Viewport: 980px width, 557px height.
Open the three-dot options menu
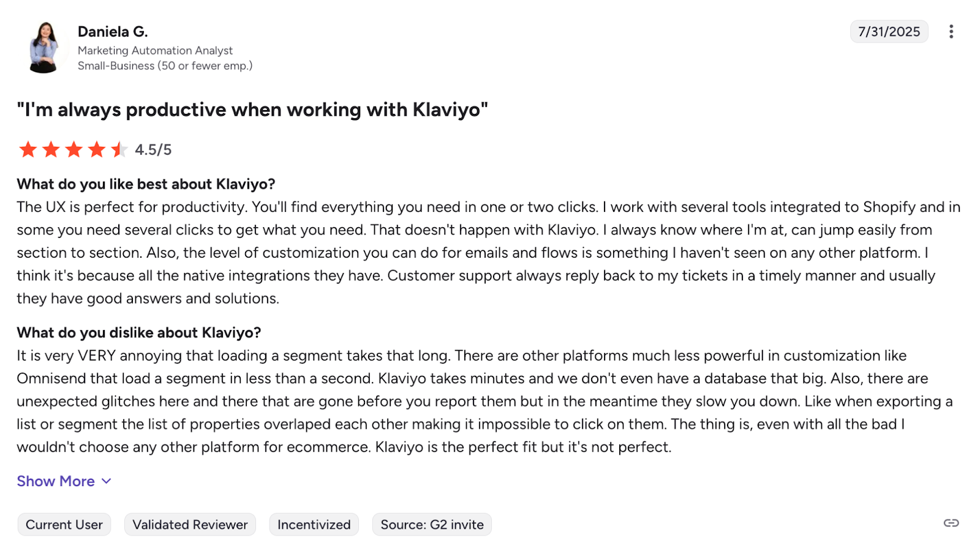tap(951, 31)
